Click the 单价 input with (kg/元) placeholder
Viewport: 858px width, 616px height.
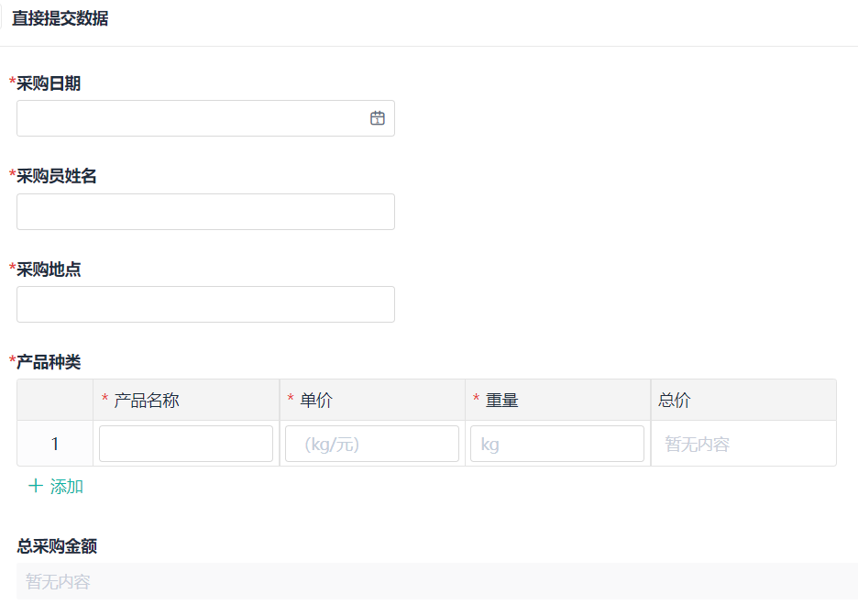[371, 444]
